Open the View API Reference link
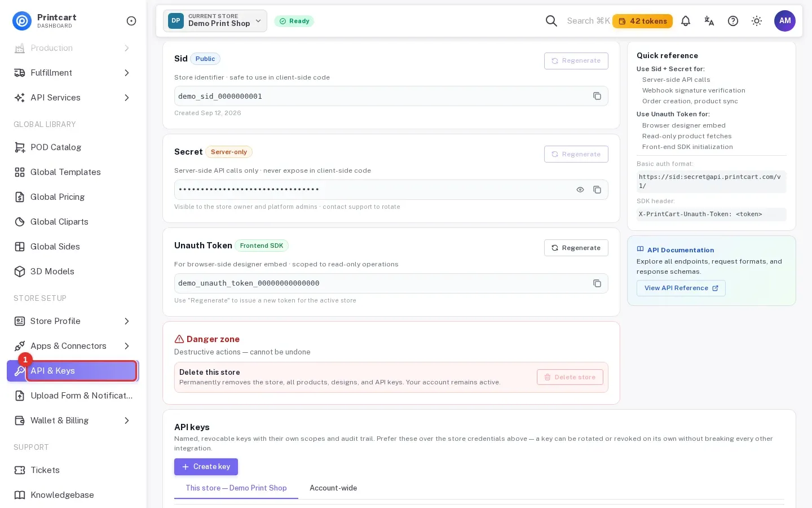Viewport: 812px width, 508px height. click(681, 288)
